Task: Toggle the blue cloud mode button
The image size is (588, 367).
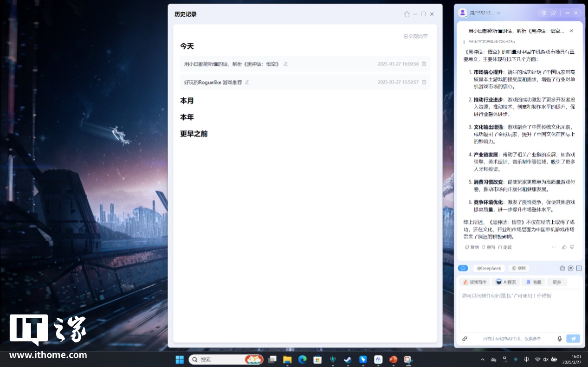Action: [463, 268]
